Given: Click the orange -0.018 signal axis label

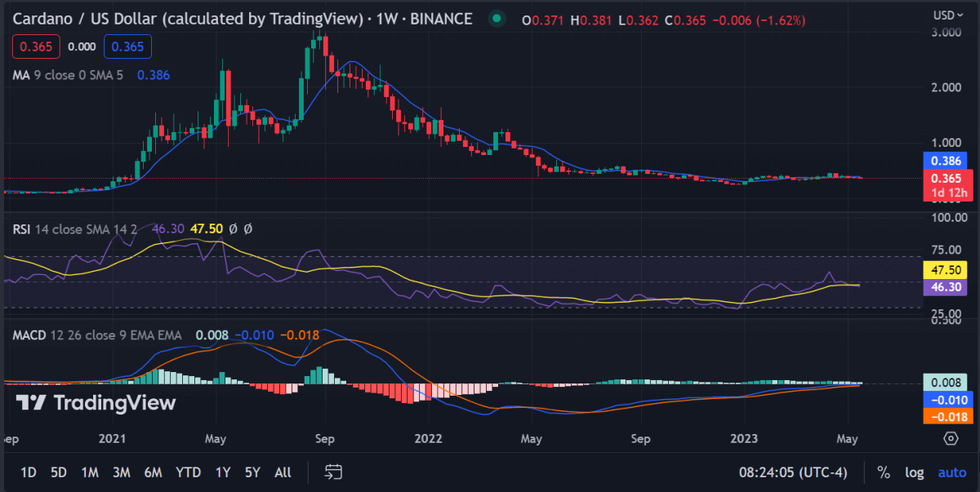Looking at the screenshot, I should pos(947,416).
